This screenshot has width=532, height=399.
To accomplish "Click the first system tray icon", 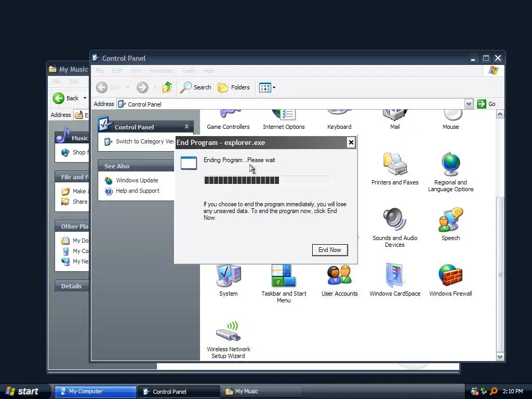I will (475, 391).
